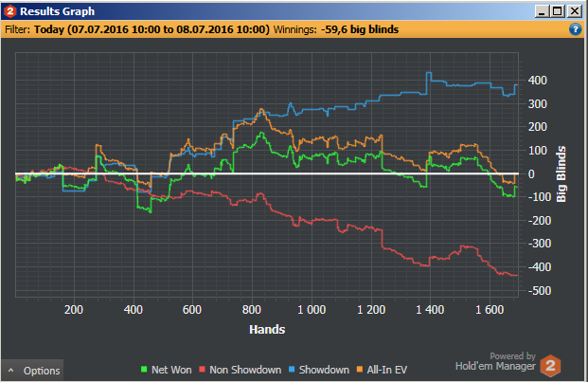Click the Non Showdown legend label

pos(245,370)
